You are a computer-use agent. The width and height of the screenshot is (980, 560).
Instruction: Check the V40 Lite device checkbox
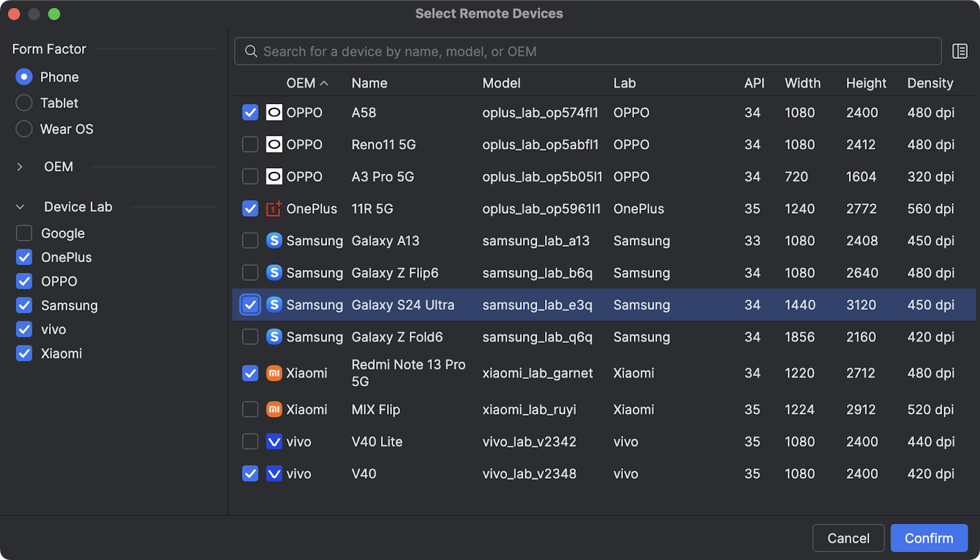click(250, 442)
